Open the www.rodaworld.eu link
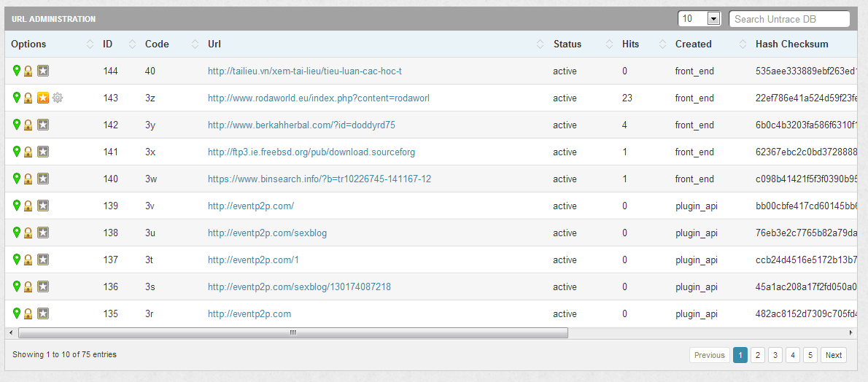The image size is (868, 382). pos(319,98)
